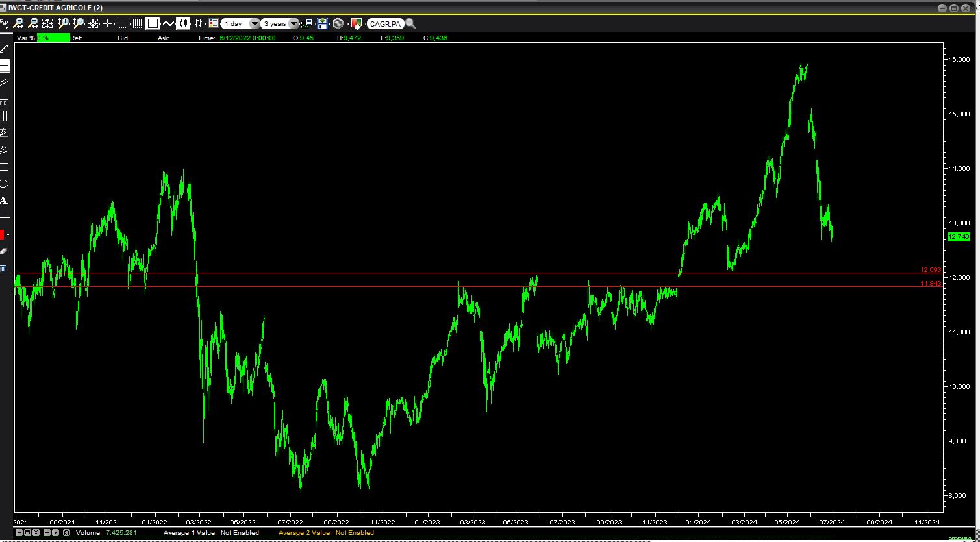The height and width of the screenshot is (542, 980).
Task: Activate the text annotation tool
Action: pyautogui.click(x=4, y=201)
